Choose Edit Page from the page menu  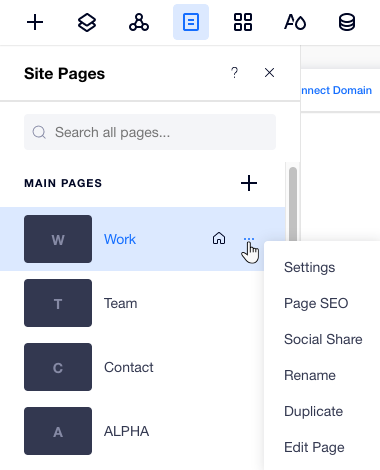click(314, 447)
